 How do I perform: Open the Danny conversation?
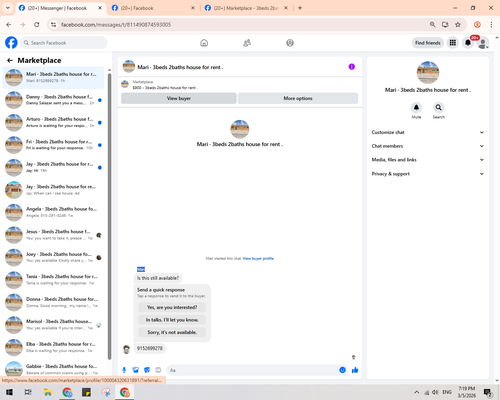[x=53, y=100]
